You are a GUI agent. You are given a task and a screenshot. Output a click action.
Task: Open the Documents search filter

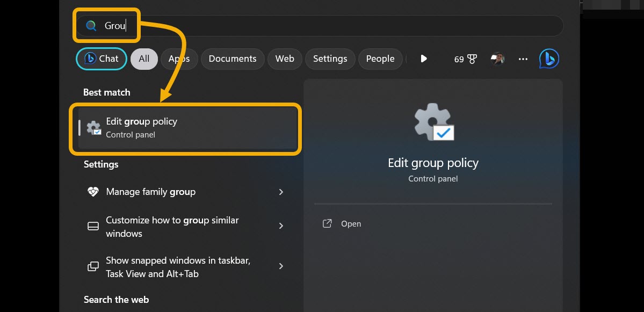[x=233, y=59]
